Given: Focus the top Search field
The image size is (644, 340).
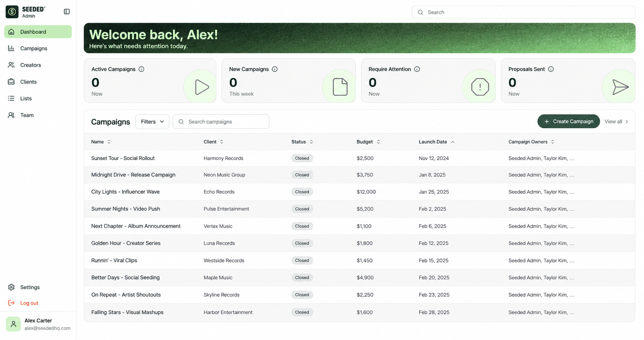Looking at the screenshot, I should (523, 12).
